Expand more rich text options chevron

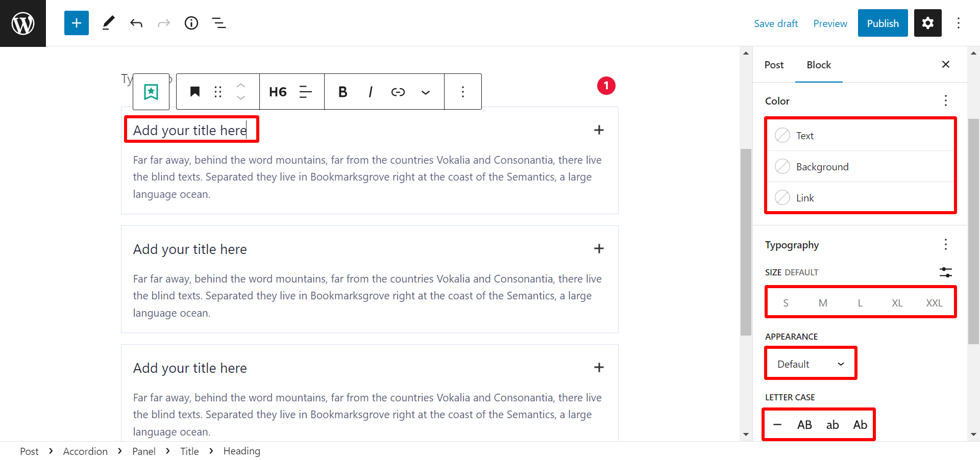click(x=425, y=92)
